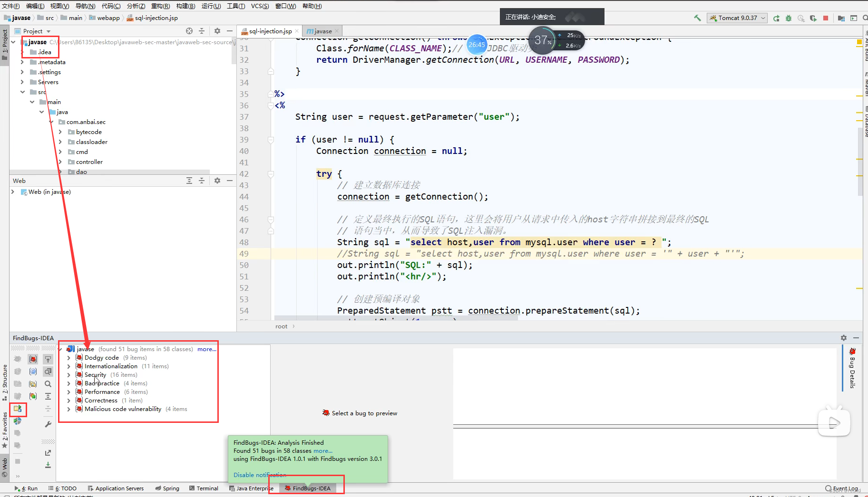The width and height of the screenshot is (868, 497).
Task: Open the Event Log button
Action: 842,488
